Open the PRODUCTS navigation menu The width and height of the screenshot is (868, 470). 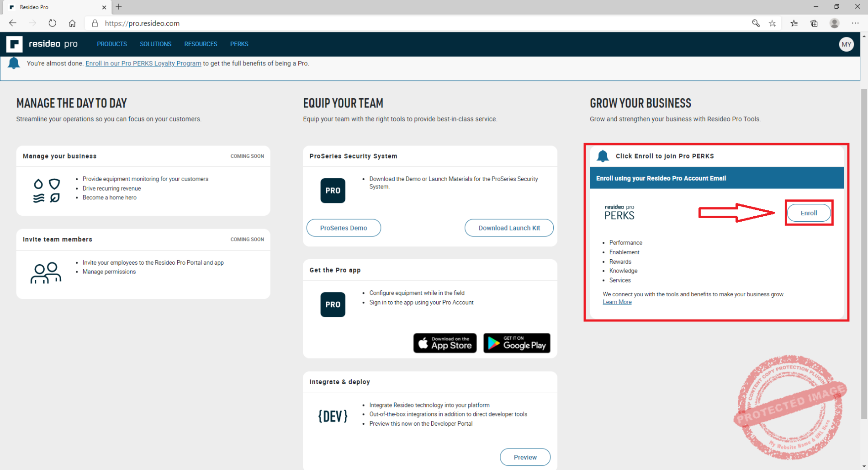click(x=111, y=44)
